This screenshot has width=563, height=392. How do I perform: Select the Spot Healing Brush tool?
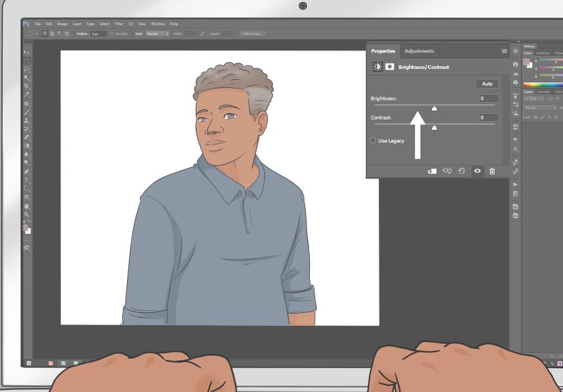pyautogui.click(x=27, y=104)
